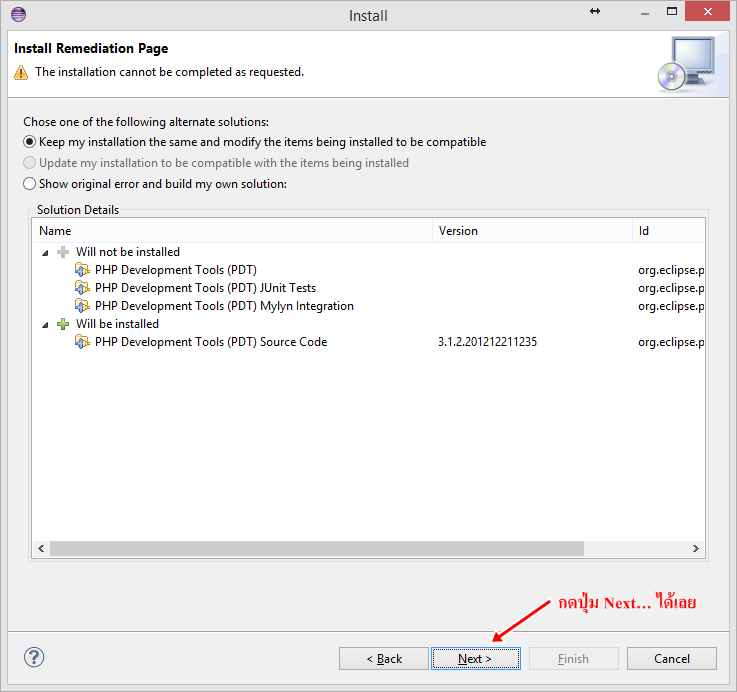The height and width of the screenshot is (692, 737).
Task: Close the Install window
Action: 707,11
